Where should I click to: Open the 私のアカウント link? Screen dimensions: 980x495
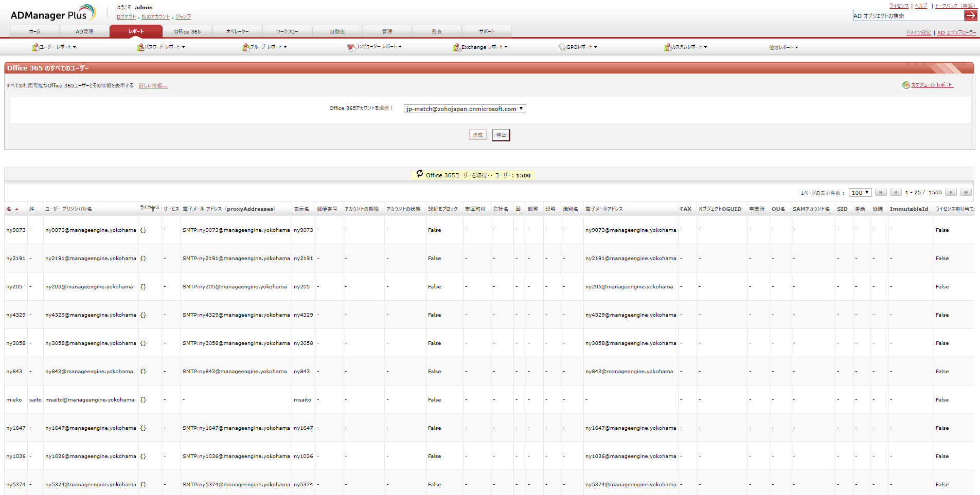[155, 16]
